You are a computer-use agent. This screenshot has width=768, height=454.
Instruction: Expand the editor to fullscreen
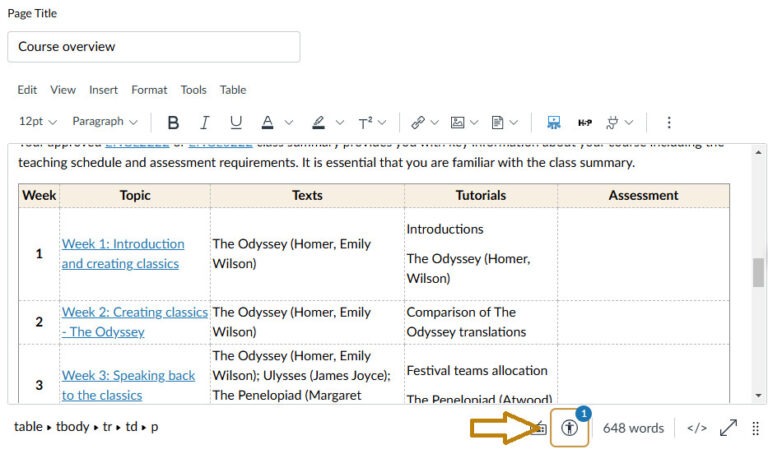tap(728, 427)
